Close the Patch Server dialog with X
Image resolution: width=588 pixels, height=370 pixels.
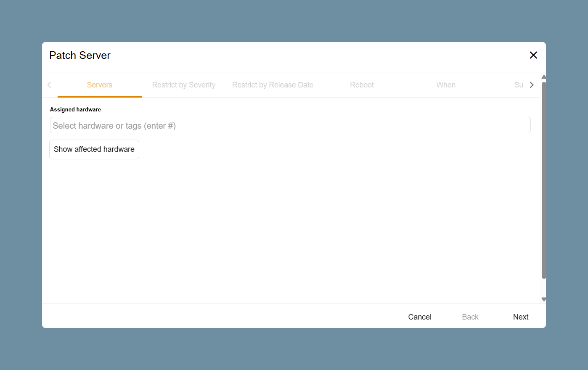533,55
